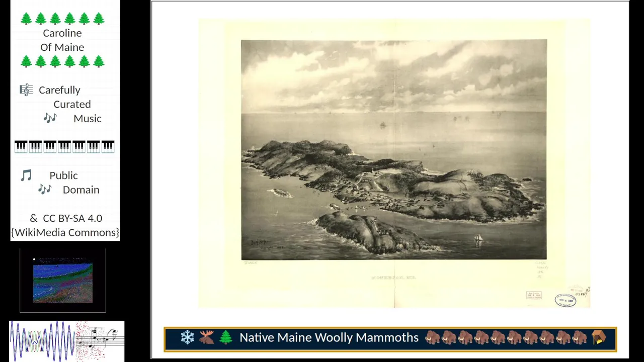Click the hut icon ending the mammoth row
This screenshot has width=644, height=362.
point(599,337)
